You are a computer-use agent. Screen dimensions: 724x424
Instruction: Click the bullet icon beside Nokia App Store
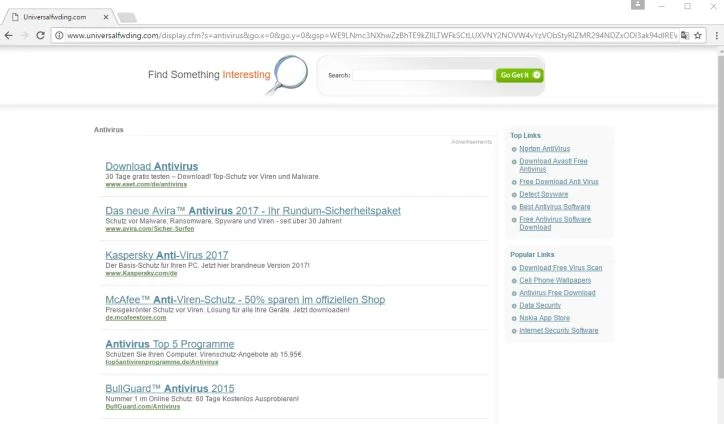514,319
